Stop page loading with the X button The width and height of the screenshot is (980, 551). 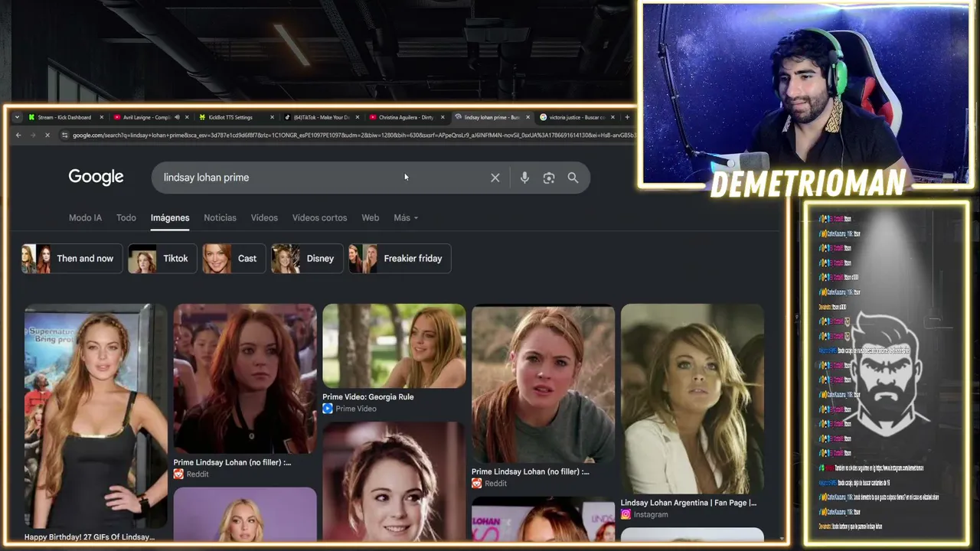(x=47, y=135)
